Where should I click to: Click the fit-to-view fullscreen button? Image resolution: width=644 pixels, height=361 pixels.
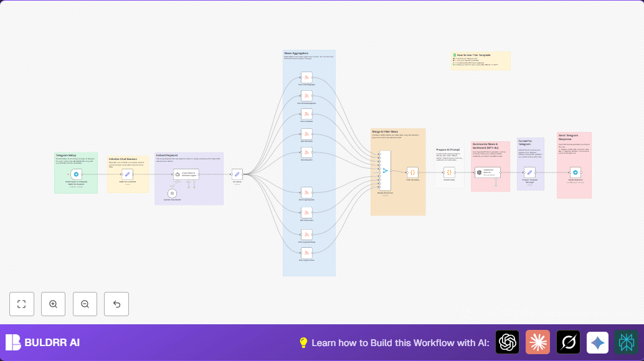(22, 304)
